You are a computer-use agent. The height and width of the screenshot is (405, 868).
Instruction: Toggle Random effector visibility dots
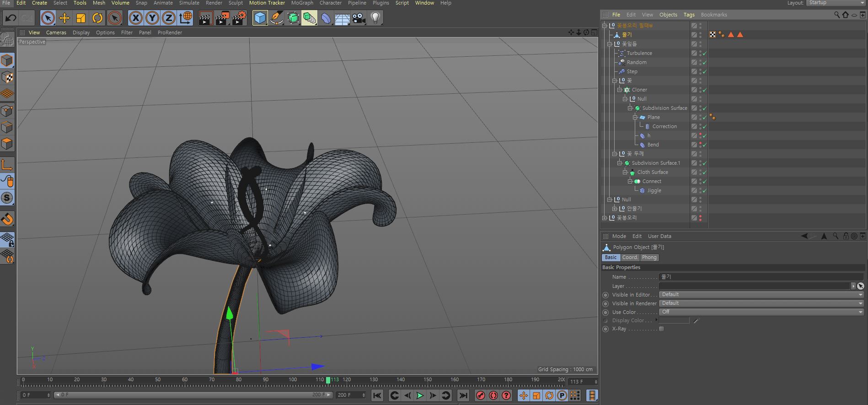point(700,62)
